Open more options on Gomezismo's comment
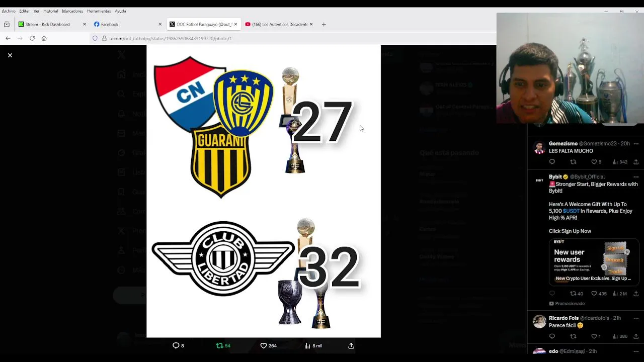Image resolution: width=644 pixels, height=362 pixels. [x=636, y=144]
